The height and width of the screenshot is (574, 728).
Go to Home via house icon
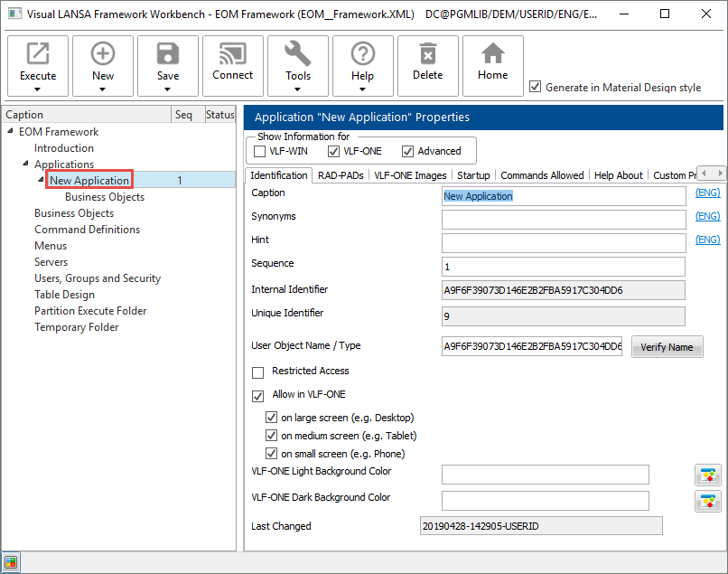point(493,54)
